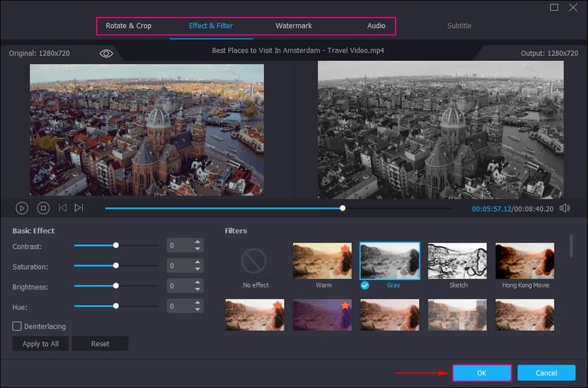This screenshot has width=588, height=388.
Task: Click the Play button
Action: click(22, 208)
